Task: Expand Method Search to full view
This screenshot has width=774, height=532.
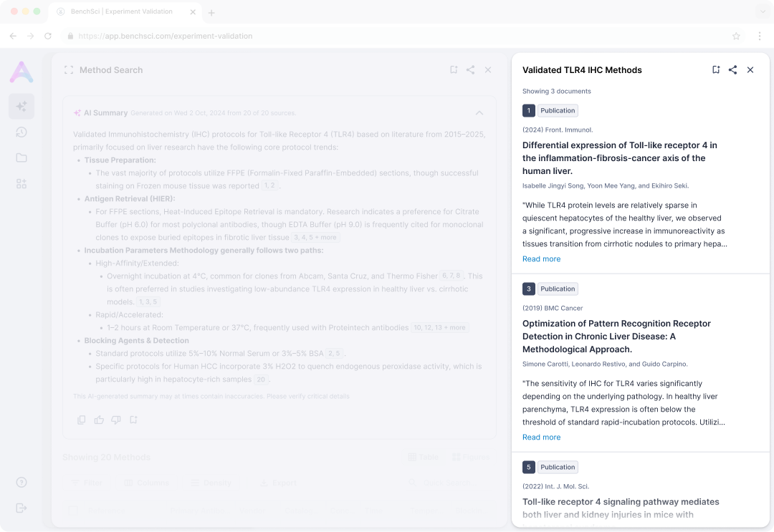Action: (68, 69)
